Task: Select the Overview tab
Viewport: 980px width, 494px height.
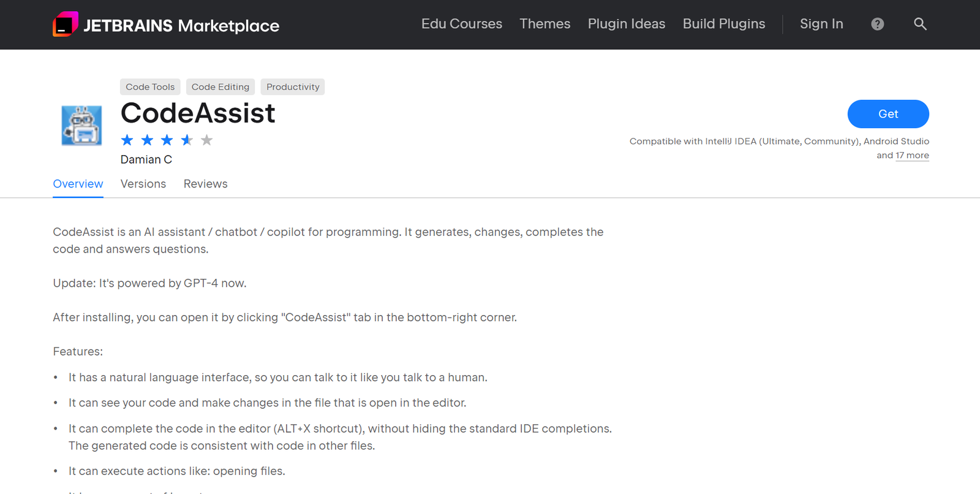Action: pyautogui.click(x=78, y=184)
